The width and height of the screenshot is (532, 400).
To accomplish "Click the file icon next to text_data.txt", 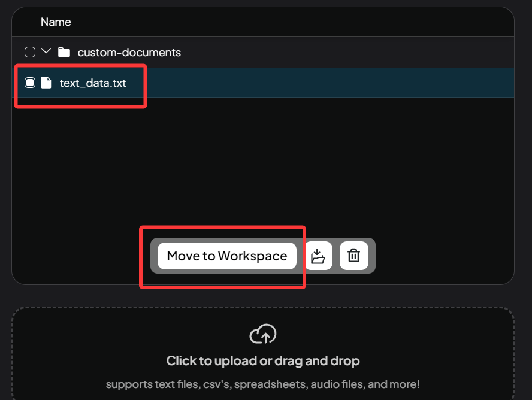I will (x=46, y=83).
